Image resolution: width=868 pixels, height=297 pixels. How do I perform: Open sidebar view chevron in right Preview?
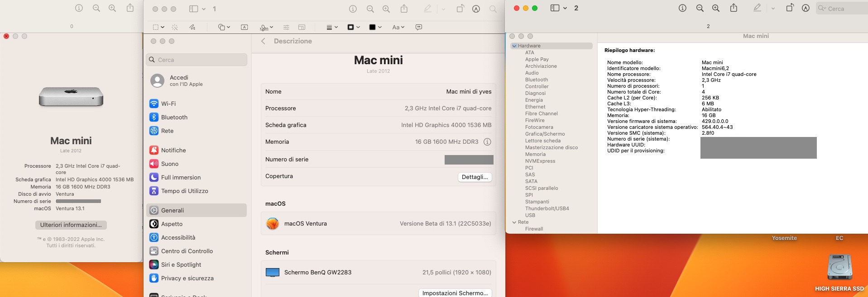[x=565, y=8]
